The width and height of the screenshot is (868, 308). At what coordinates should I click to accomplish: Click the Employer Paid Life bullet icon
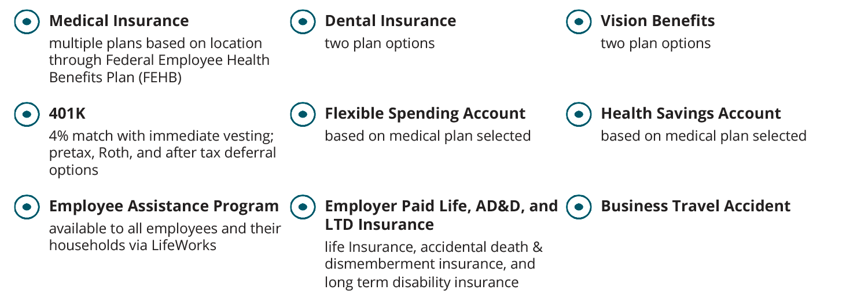302,207
